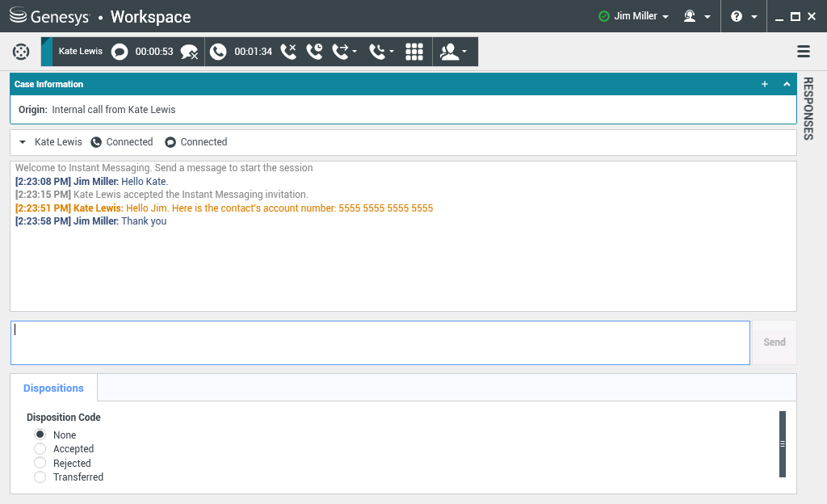The height and width of the screenshot is (504, 827).
Task: Click the chat bubble icon beside Kate Lewis
Action: click(x=120, y=52)
